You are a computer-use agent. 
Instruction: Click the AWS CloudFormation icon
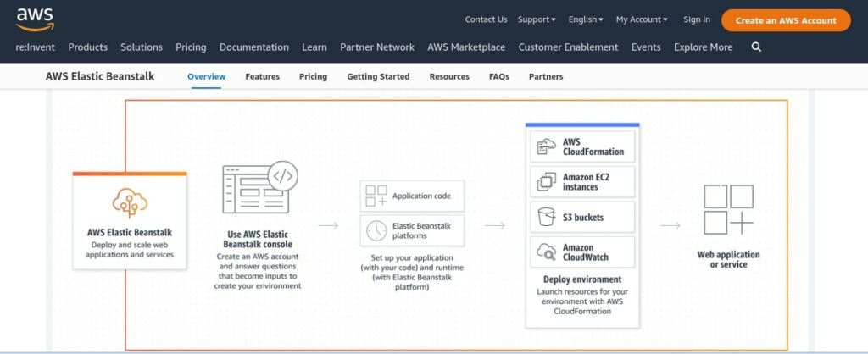pyautogui.click(x=547, y=147)
